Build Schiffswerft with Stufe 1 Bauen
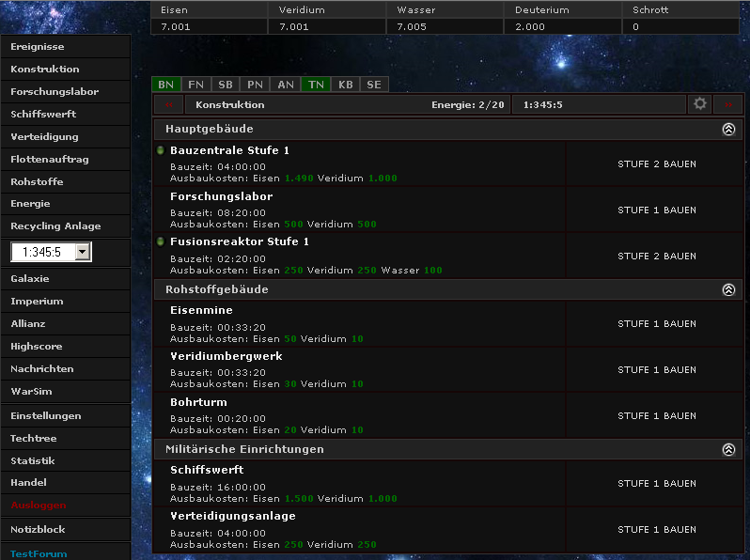This screenshot has width=750, height=560. [x=656, y=484]
